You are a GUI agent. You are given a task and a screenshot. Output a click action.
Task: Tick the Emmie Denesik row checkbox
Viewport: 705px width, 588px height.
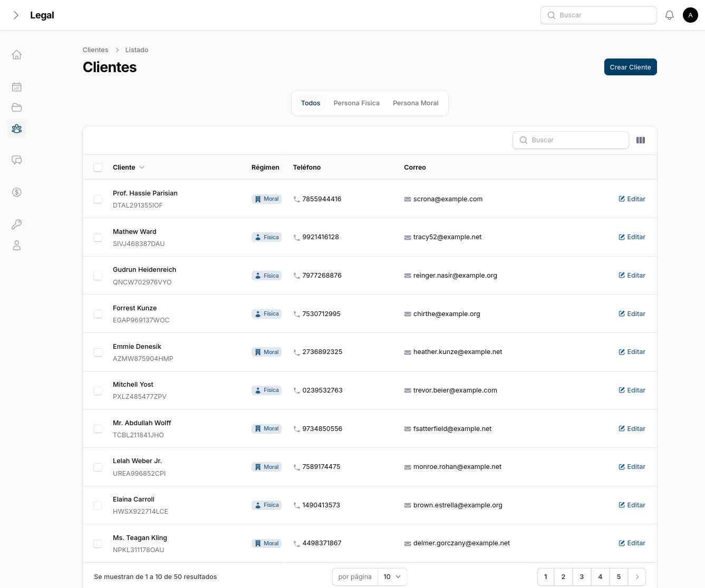pos(98,352)
